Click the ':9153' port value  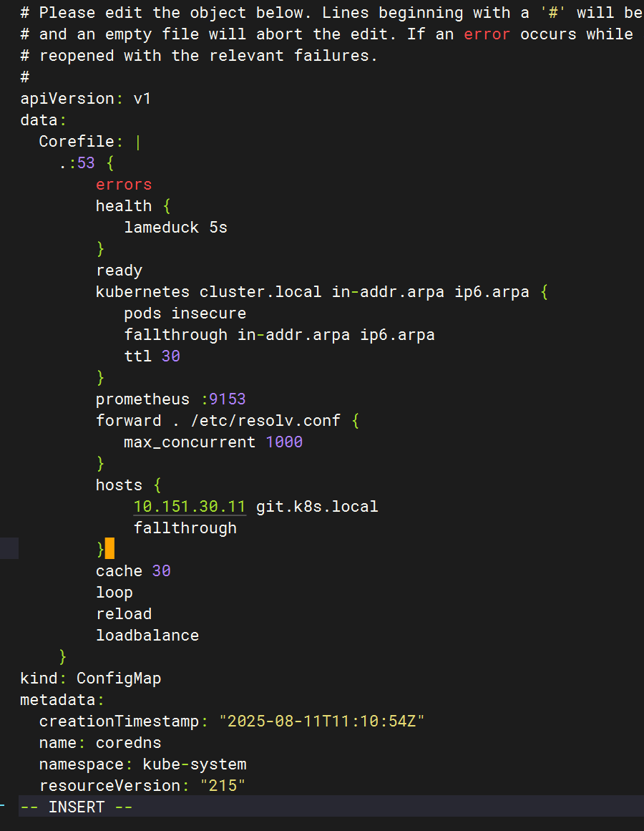pos(223,399)
